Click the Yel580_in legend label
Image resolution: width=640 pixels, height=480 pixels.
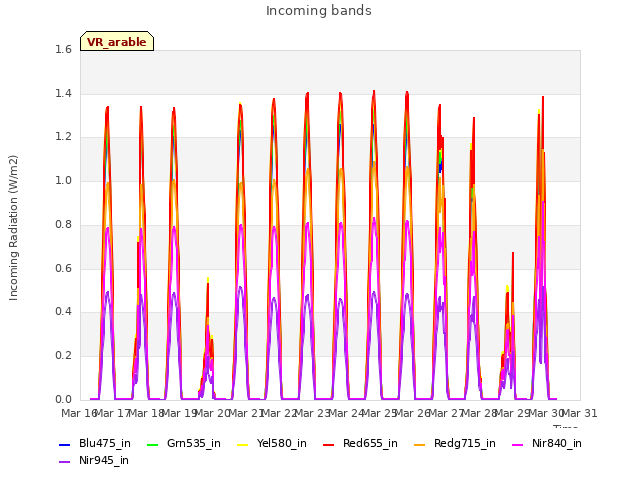(282, 443)
